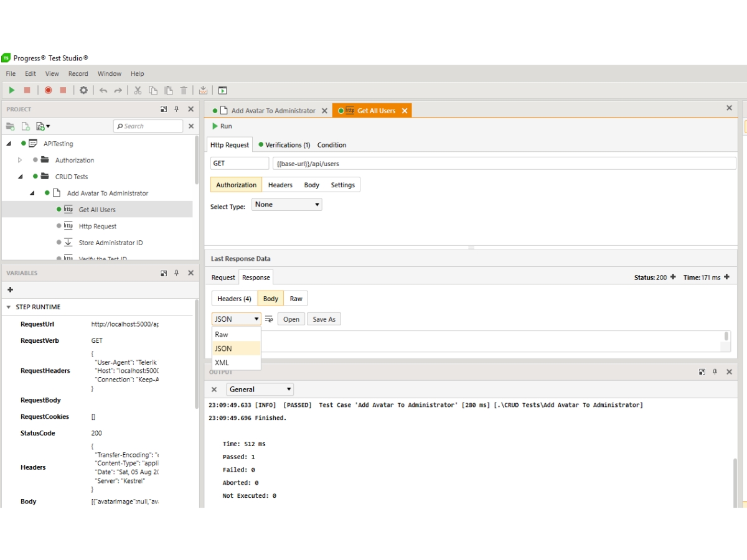This screenshot has width=747, height=560.
Task: Select the Settings request sub-tab
Action: 343,185
